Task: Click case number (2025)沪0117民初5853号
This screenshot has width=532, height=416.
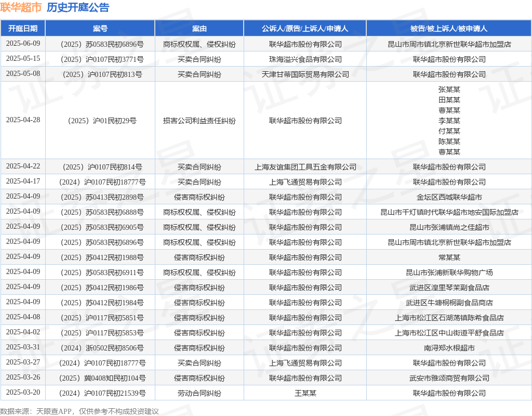Action: pos(102,333)
